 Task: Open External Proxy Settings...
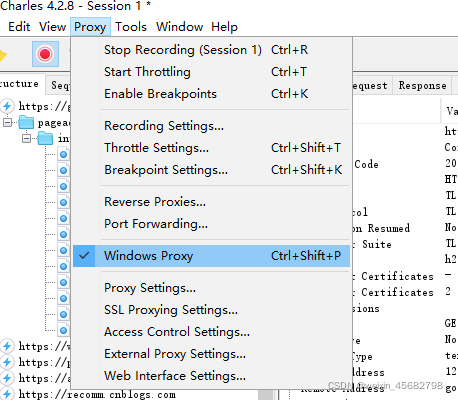click(211, 354)
